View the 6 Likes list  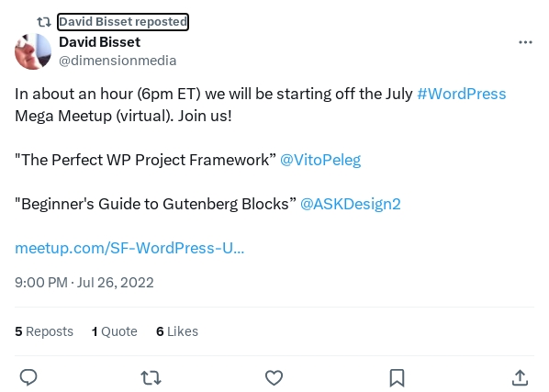click(x=177, y=331)
